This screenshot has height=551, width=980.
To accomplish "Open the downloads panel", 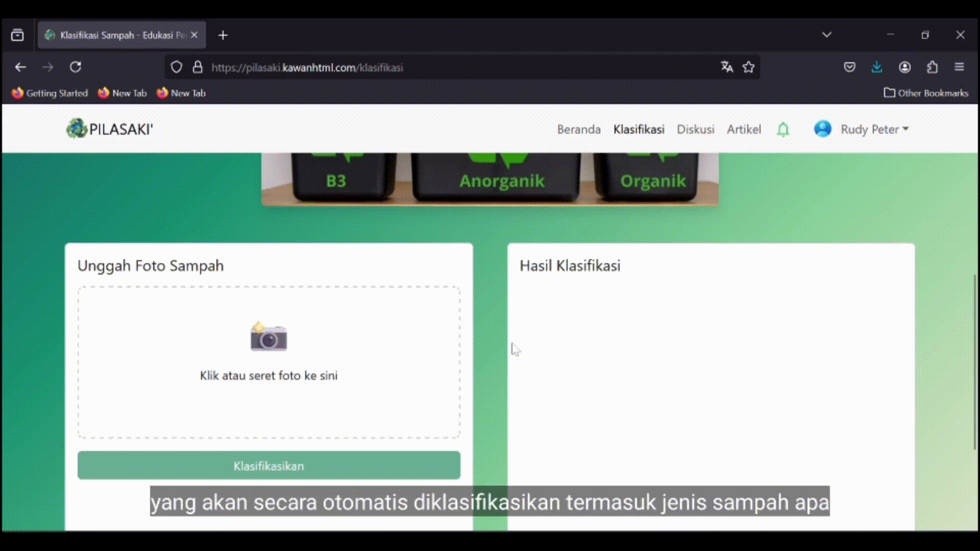I will (x=876, y=67).
